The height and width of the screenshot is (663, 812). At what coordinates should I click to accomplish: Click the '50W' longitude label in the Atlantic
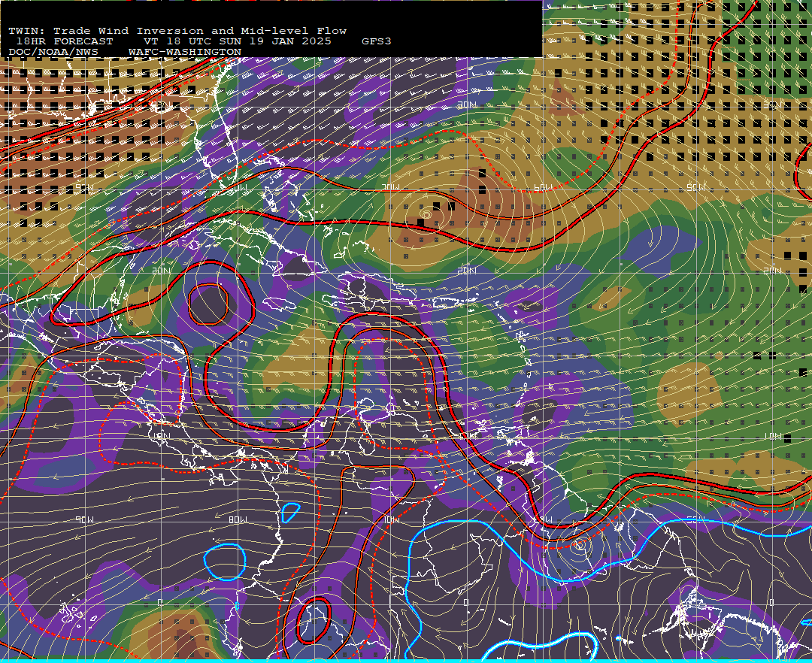pyautogui.click(x=695, y=187)
